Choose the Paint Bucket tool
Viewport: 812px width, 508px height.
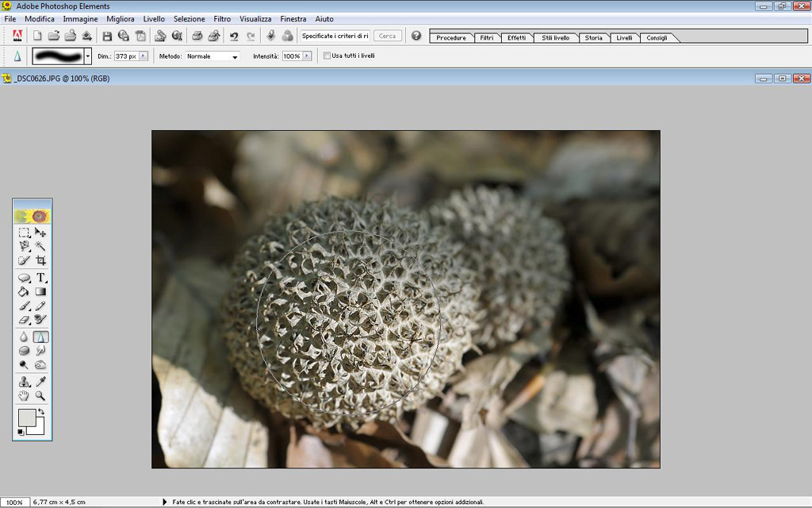pos(25,292)
